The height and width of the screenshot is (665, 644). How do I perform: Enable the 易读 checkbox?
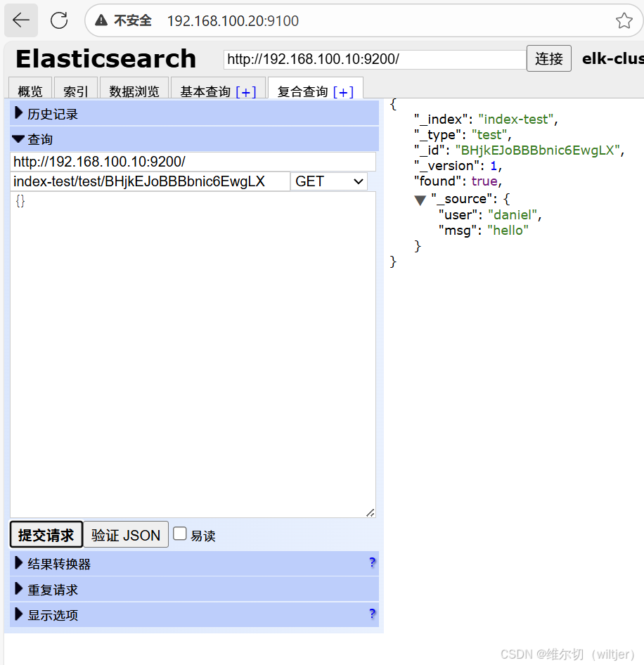tap(180, 534)
